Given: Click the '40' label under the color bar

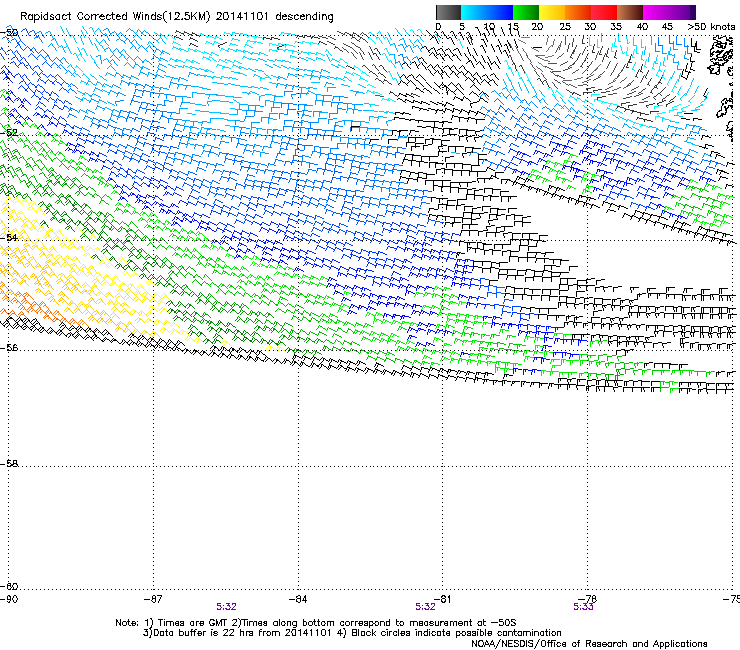Looking at the screenshot, I should (x=642, y=27).
